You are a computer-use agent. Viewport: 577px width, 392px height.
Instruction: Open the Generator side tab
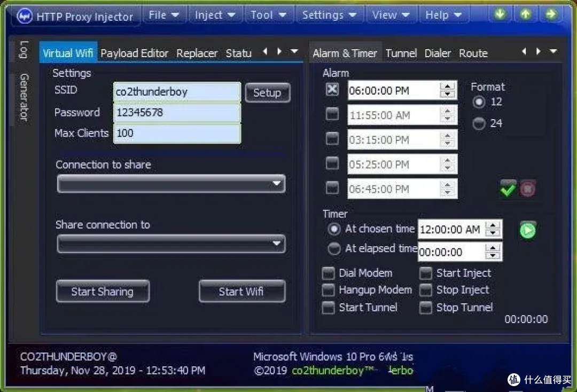click(x=24, y=97)
